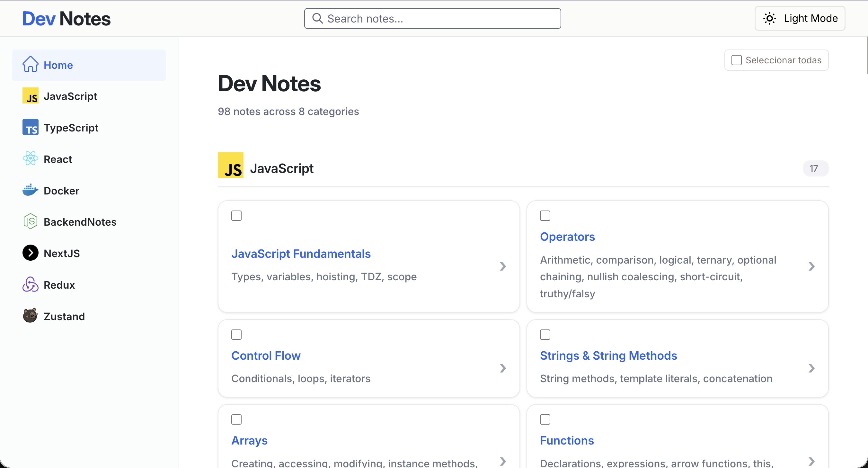
Task: Check the Seleccionar todas checkbox
Action: (737, 60)
